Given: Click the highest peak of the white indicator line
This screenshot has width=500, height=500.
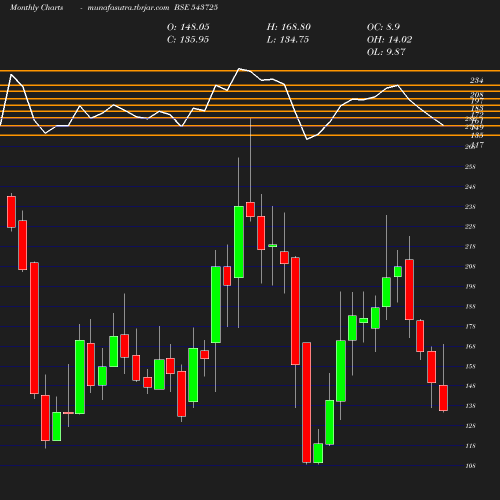Looking at the screenshot, I should tap(239, 69).
